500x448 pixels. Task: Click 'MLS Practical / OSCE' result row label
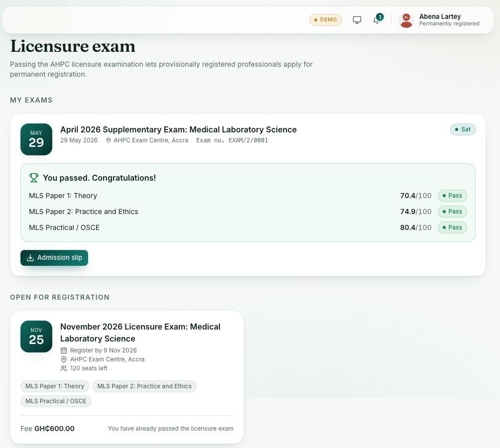coord(64,227)
